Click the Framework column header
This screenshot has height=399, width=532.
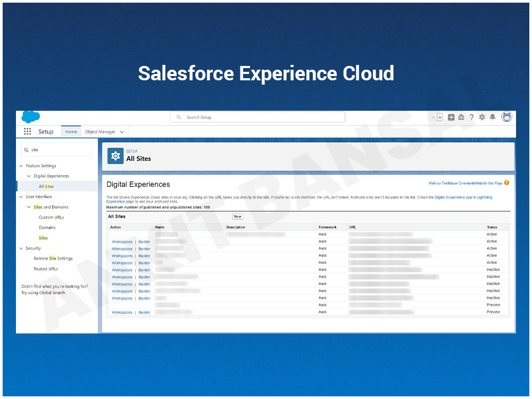tap(327, 227)
